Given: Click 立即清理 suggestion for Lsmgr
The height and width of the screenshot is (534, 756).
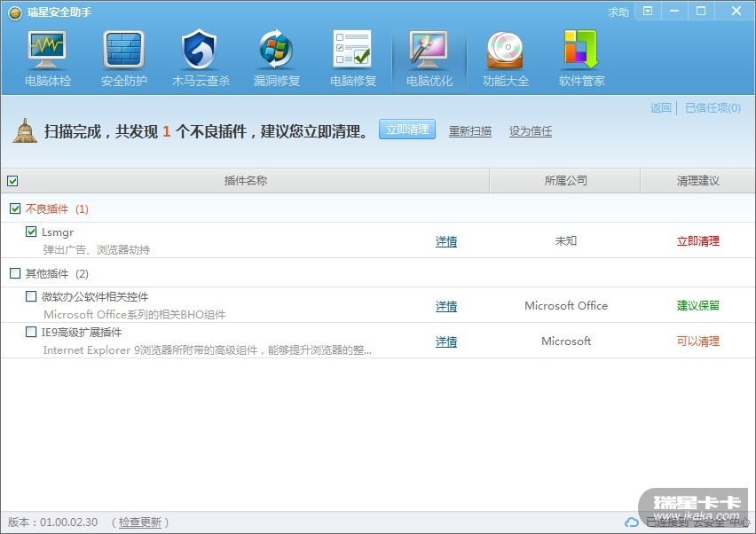Looking at the screenshot, I should pos(697,241).
